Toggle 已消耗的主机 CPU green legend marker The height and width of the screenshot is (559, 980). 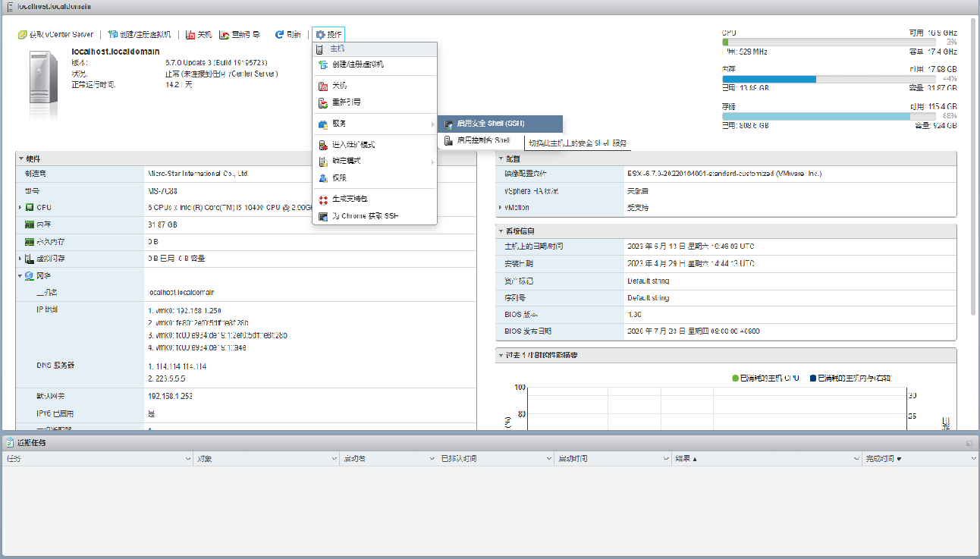pos(735,378)
